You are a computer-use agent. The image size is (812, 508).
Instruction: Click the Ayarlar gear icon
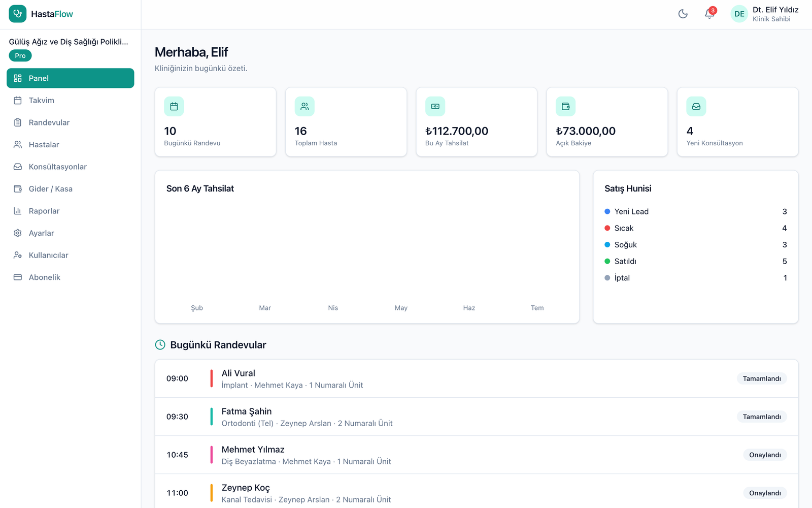tap(18, 233)
